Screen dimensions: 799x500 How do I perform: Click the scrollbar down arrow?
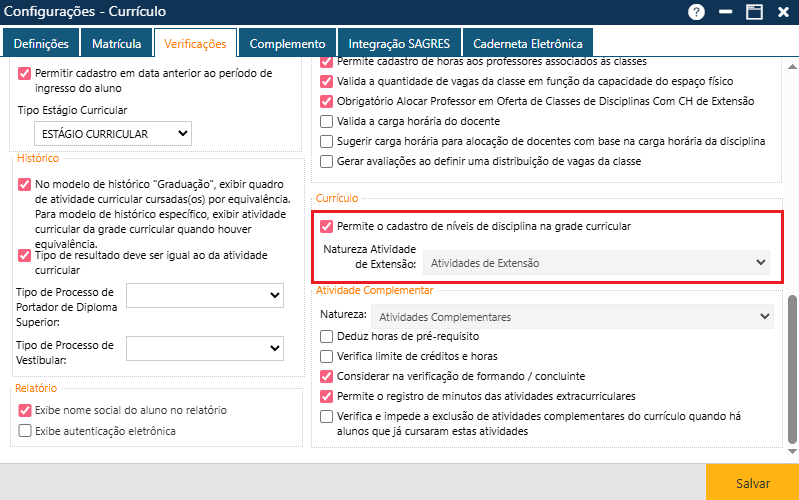[792, 451]
